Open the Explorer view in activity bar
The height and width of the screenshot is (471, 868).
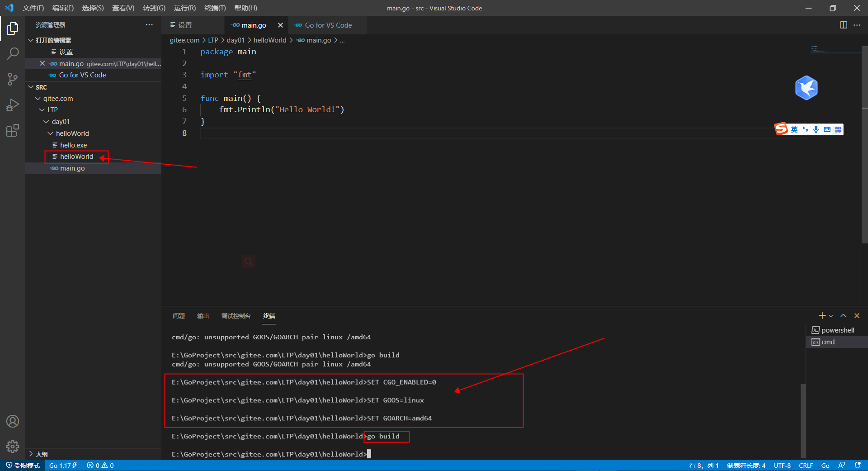click(13, 29)
